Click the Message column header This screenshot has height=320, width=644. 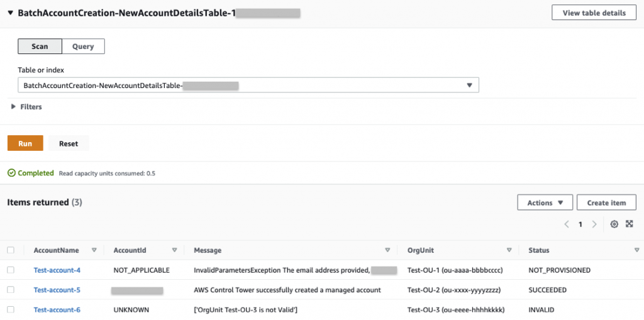(x=208, y=250)
